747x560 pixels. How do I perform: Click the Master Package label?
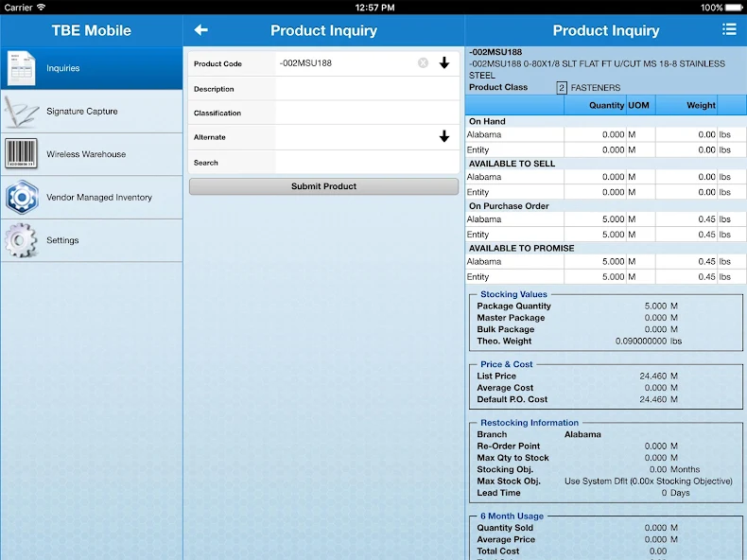(x=511, y=318)
